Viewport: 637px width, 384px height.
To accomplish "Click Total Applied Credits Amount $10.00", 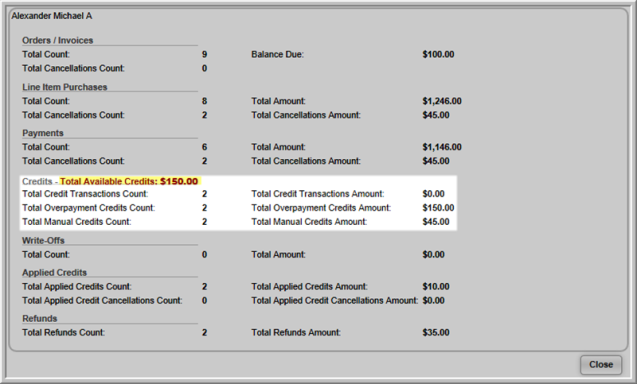I will click(x=436, y=286).
